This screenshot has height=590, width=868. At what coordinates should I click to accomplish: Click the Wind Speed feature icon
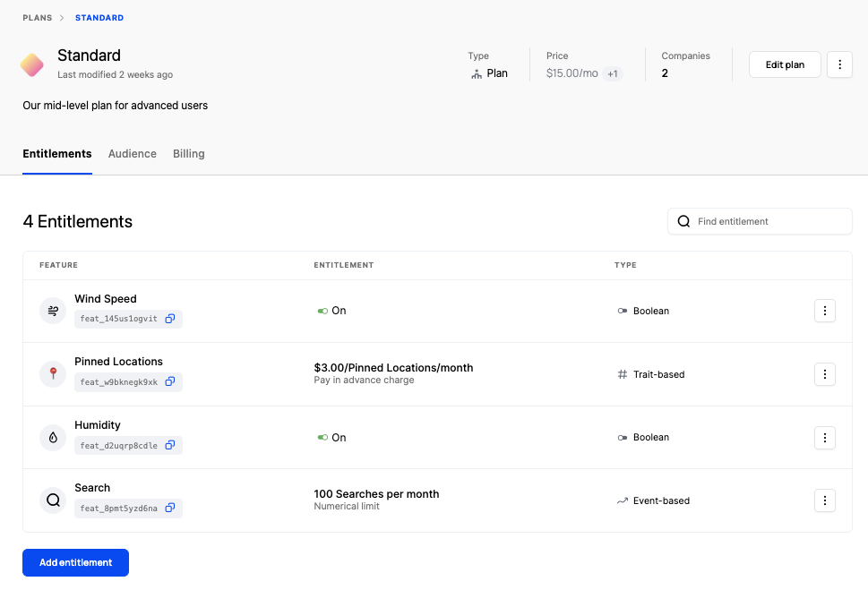[x=53, y=311]
